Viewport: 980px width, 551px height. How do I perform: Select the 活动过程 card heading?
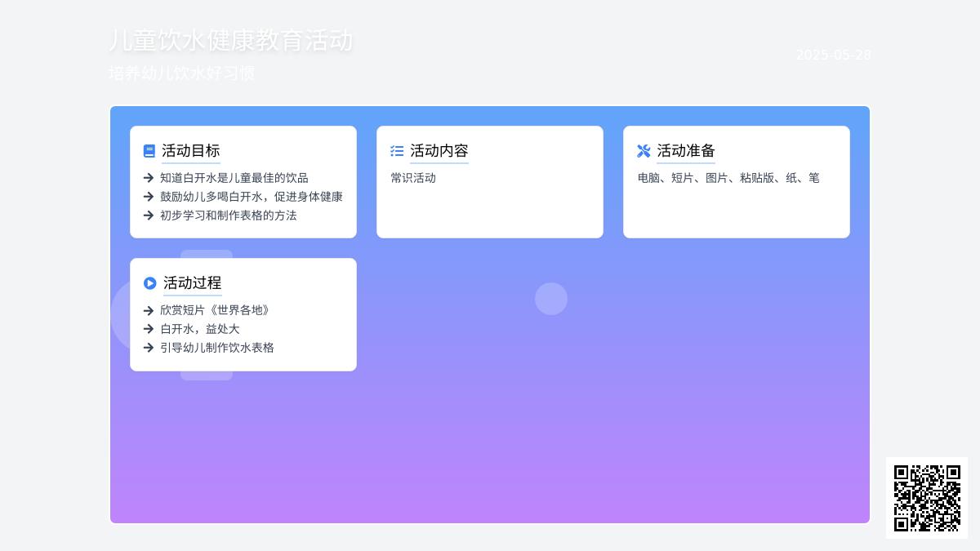(193, 283)
